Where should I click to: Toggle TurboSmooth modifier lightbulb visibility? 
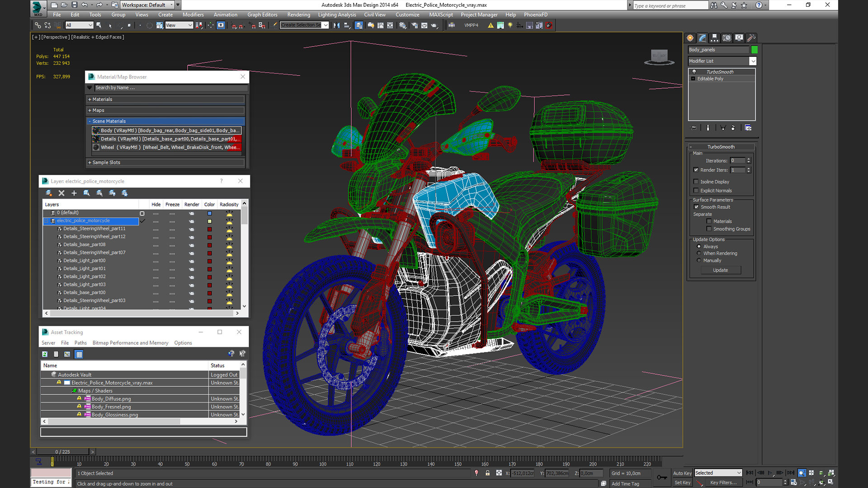[694, 72]
